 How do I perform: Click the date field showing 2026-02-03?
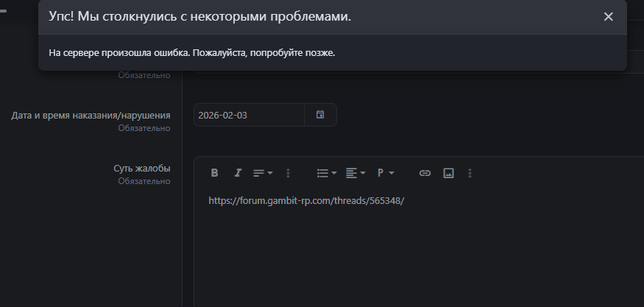248,115
